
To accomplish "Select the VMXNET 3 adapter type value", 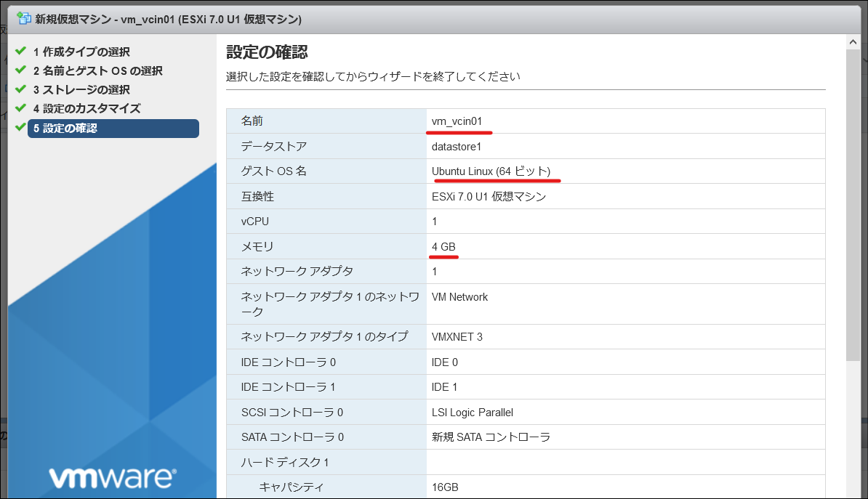I will tap(457, 337).
